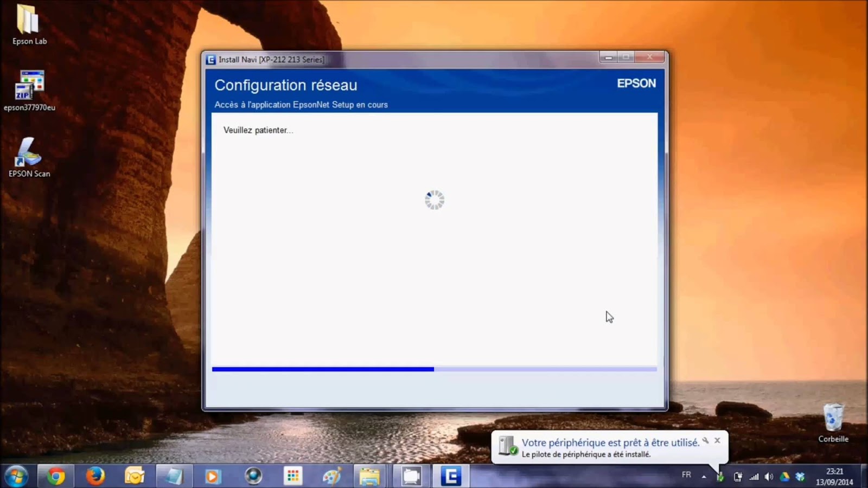Click 'Veuillez patienter...' text

click(258, 130)
